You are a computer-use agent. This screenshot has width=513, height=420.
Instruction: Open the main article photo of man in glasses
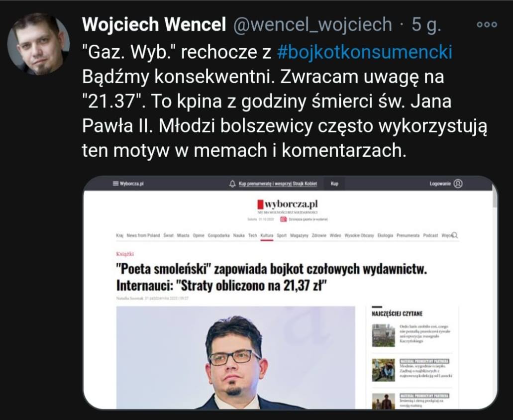235,357
